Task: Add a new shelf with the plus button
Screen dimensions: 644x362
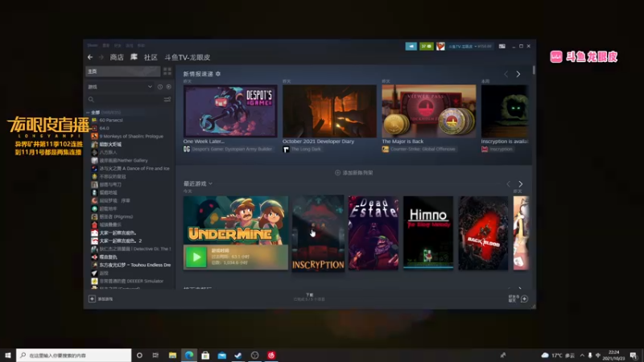Action: pos(337,173)
